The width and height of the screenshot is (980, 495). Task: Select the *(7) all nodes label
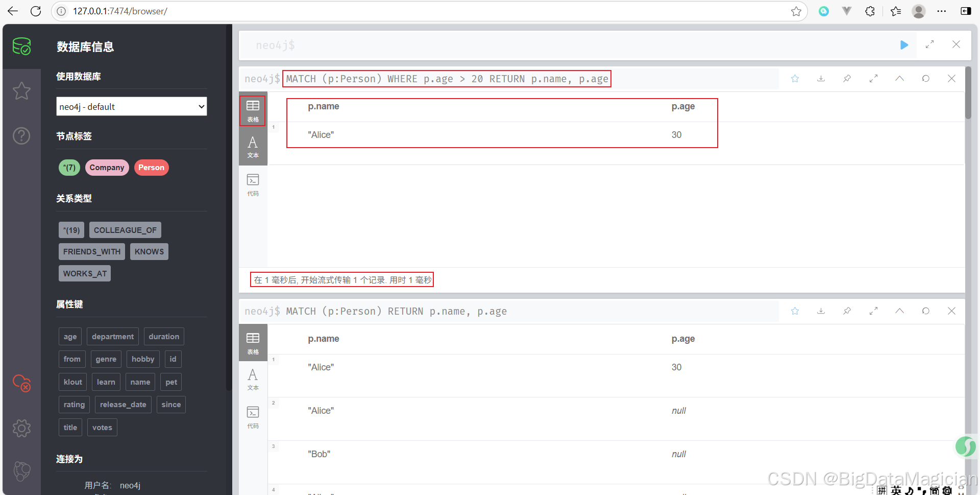pyautogui.click(x=69, y=168)
